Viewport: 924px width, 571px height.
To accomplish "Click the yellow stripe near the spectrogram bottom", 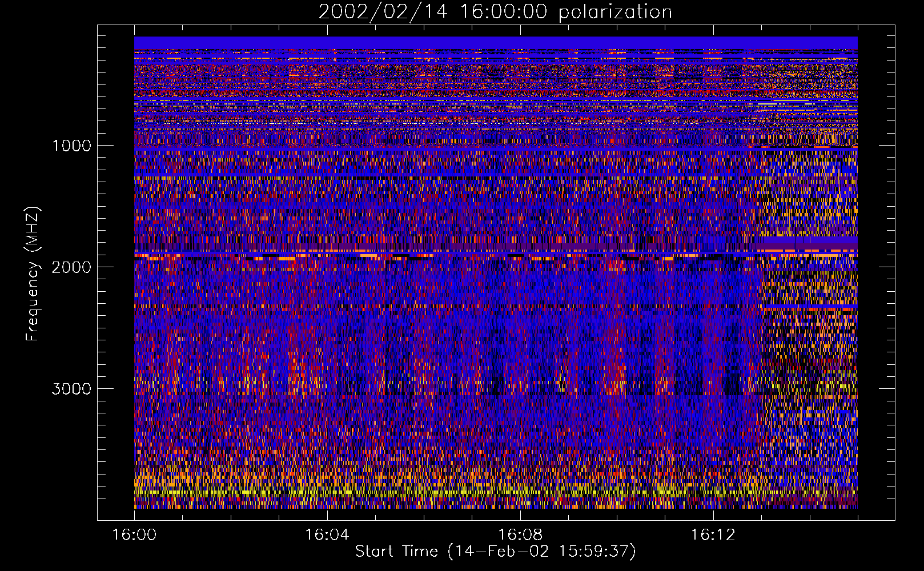I will (x=496, y=492).
